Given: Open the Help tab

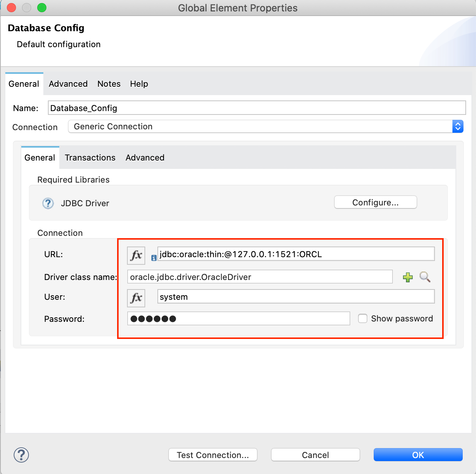Looking at the screenshot, I should [139, 84].
